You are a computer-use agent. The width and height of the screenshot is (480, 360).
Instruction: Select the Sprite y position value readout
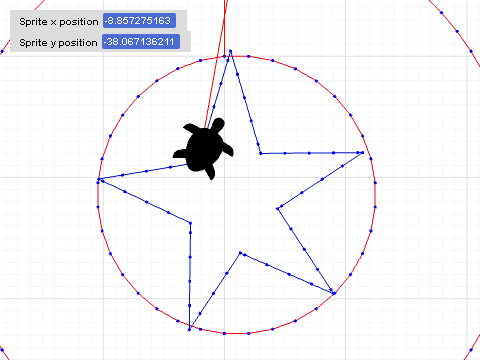141,42
